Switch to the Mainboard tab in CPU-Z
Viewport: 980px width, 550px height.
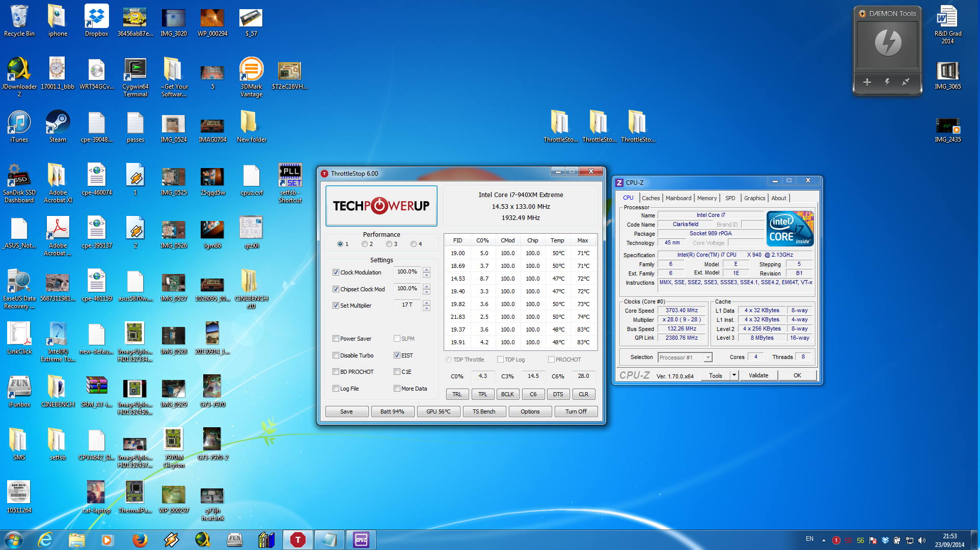678,198
